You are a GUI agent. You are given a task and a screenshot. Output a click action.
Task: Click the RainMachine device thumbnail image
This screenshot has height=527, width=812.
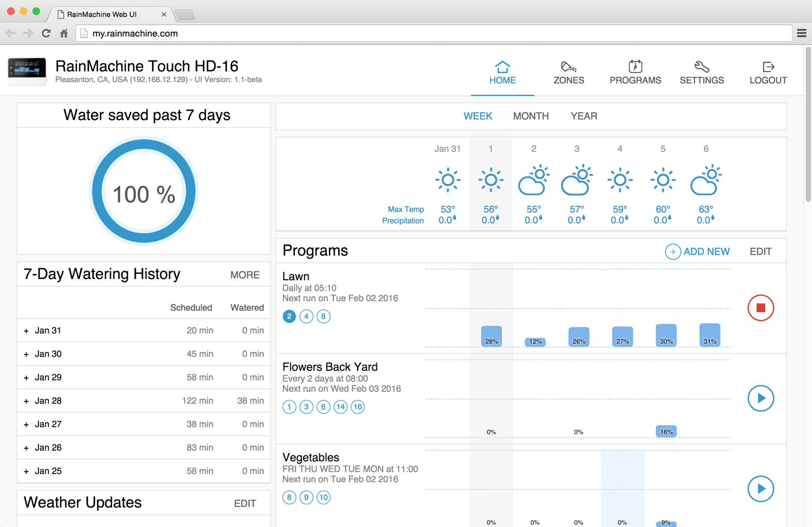pyautogui.click(x=27, y=72)
